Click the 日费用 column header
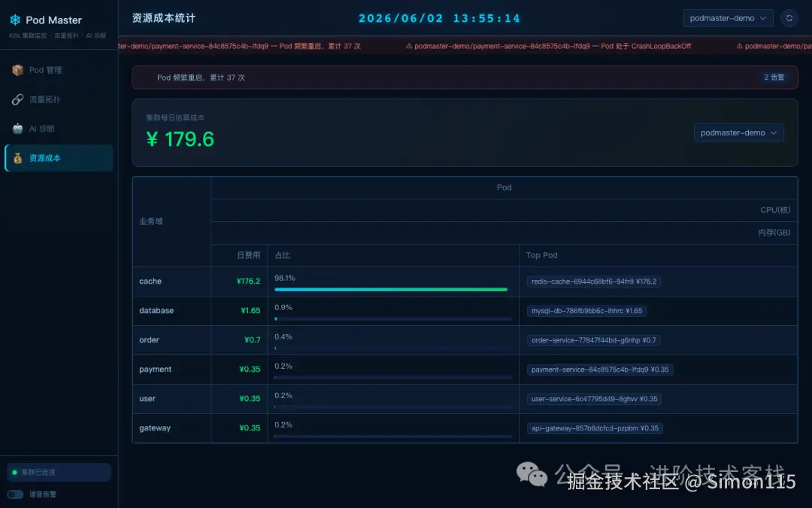Image resolution: width=812 pixels, height=508 pixels. coord(239,255)
